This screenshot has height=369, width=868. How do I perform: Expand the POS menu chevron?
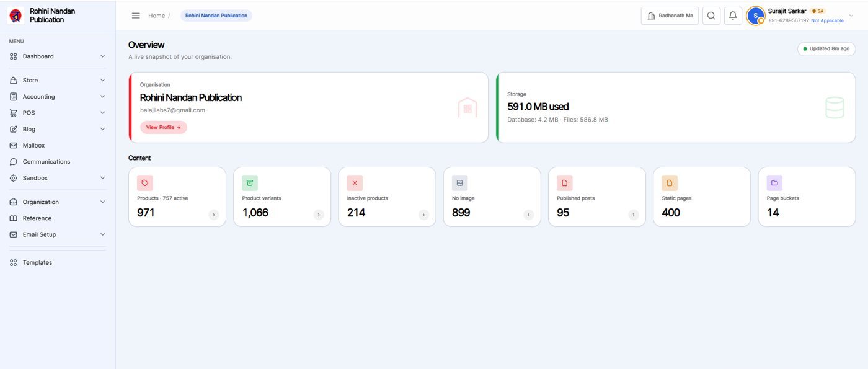(103, 113)
